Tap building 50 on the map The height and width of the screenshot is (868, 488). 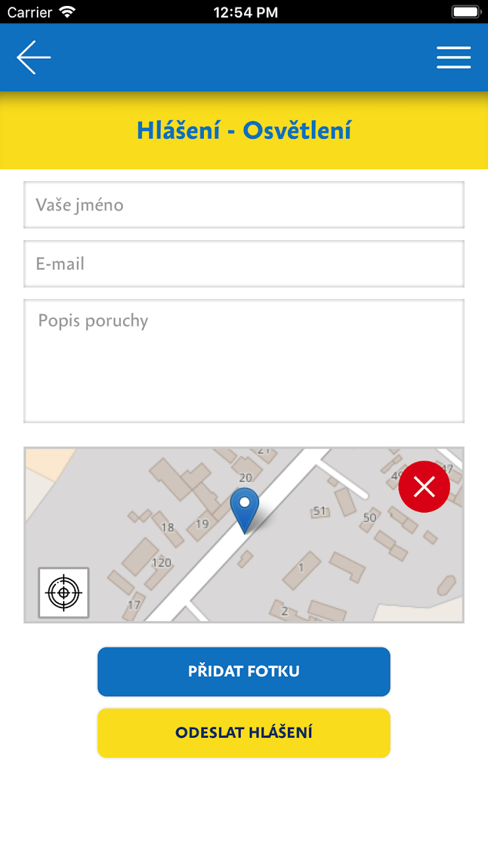[x=370, y=518]
